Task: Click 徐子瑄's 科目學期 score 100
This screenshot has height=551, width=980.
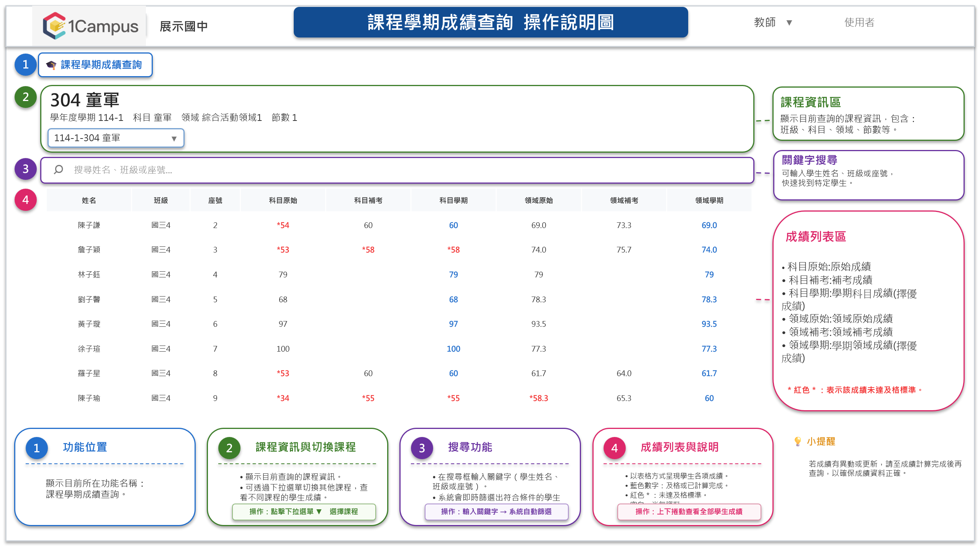Action: coord(453,349)
